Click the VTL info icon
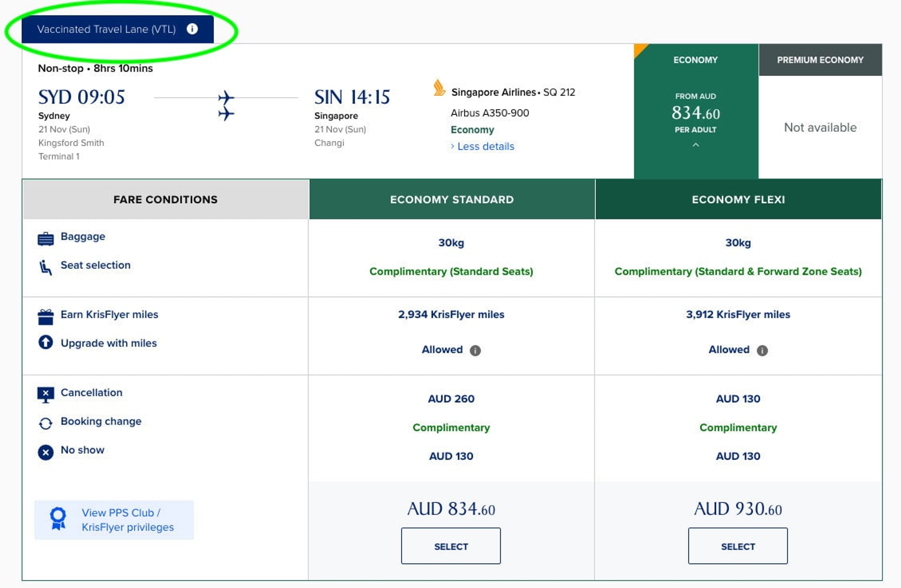 point(192,29)
